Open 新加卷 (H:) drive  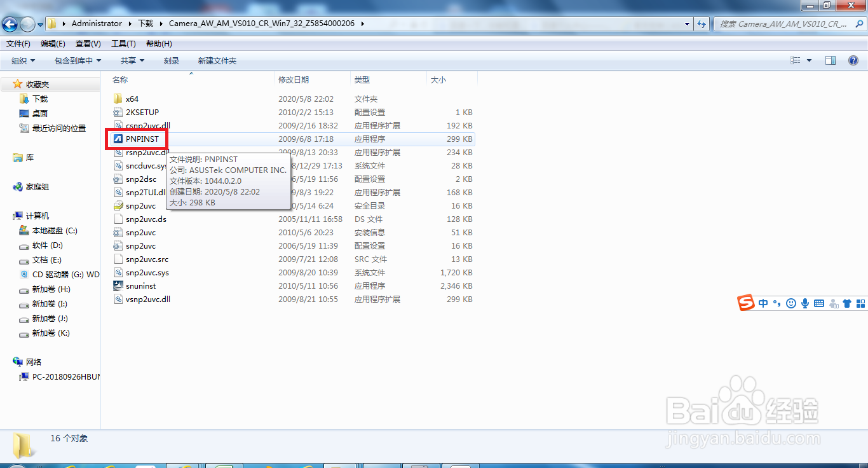[51, 289]
